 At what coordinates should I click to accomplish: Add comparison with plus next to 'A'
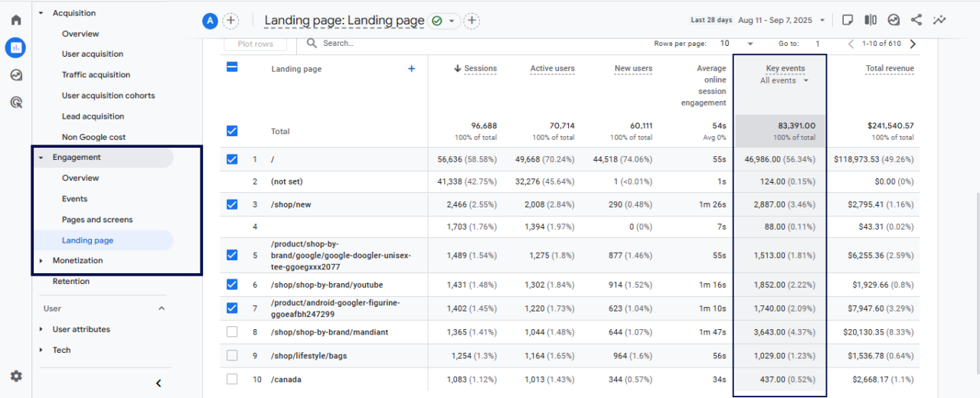[x=230, y=21]
